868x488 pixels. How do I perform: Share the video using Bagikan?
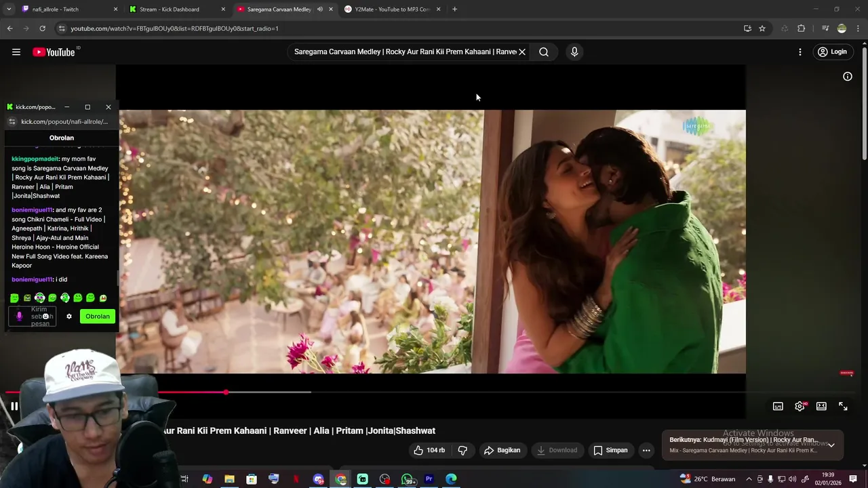[502, 450]
